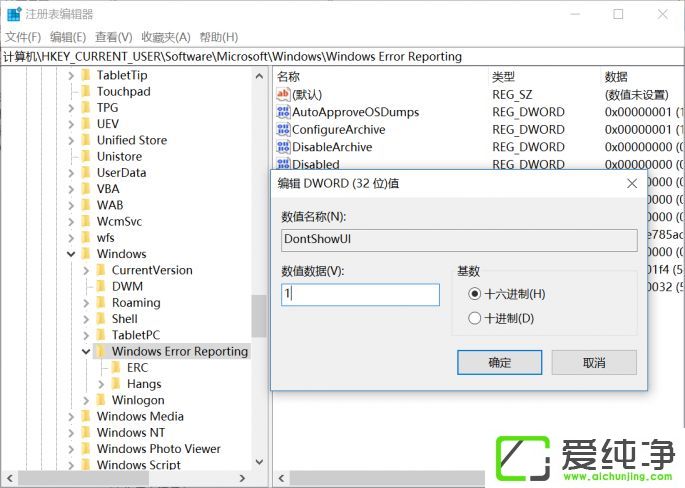Click the WcmSvc folder icon
This screenshot has height=488, width=685.
86,221
